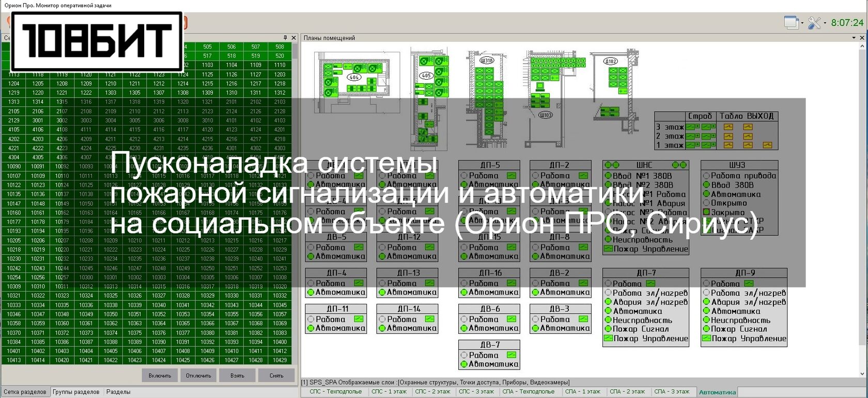Viewport: 868px width, 398px height.
Task: Open the window layout icon in the top toolbar
Action: click(x=791, y=22)
